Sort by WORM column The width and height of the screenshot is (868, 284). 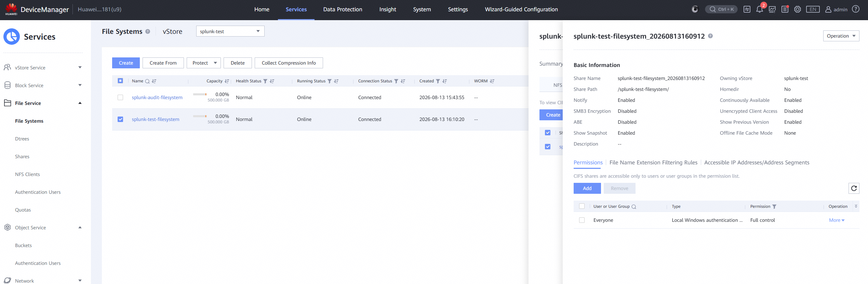click(x=492, y=81)
